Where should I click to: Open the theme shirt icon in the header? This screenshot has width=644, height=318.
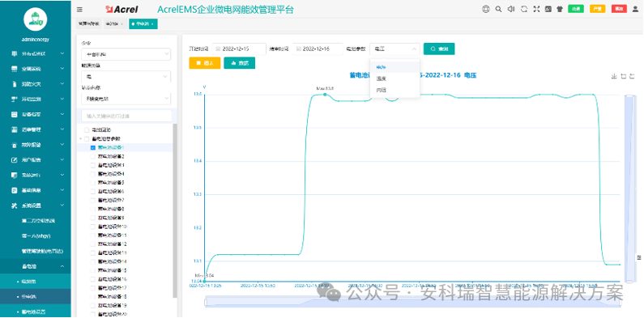point(560,9)
